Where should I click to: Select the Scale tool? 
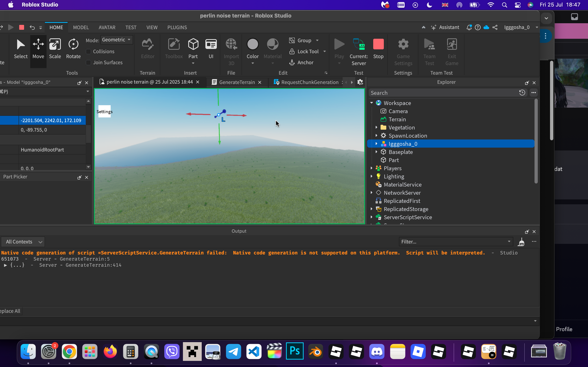[55, 48]
